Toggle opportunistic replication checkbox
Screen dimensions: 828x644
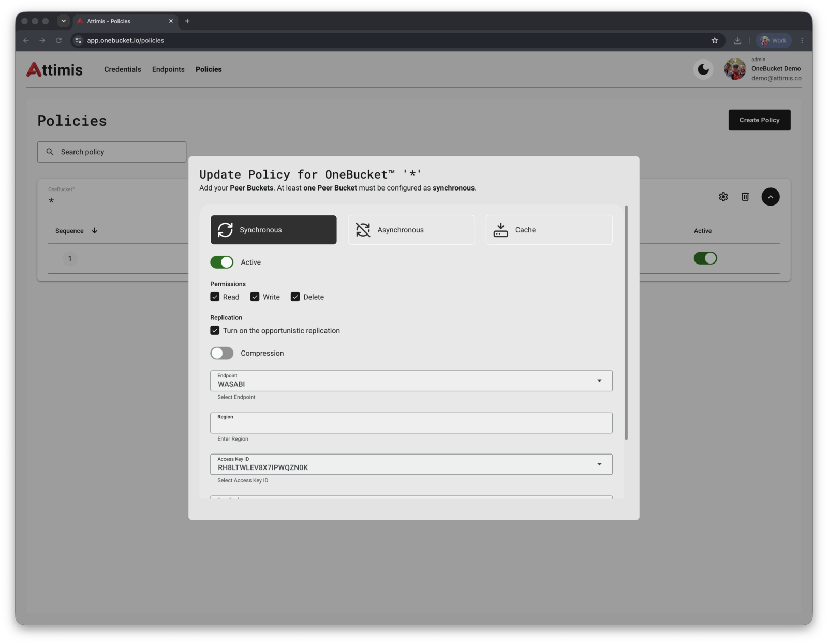[215, 330]
